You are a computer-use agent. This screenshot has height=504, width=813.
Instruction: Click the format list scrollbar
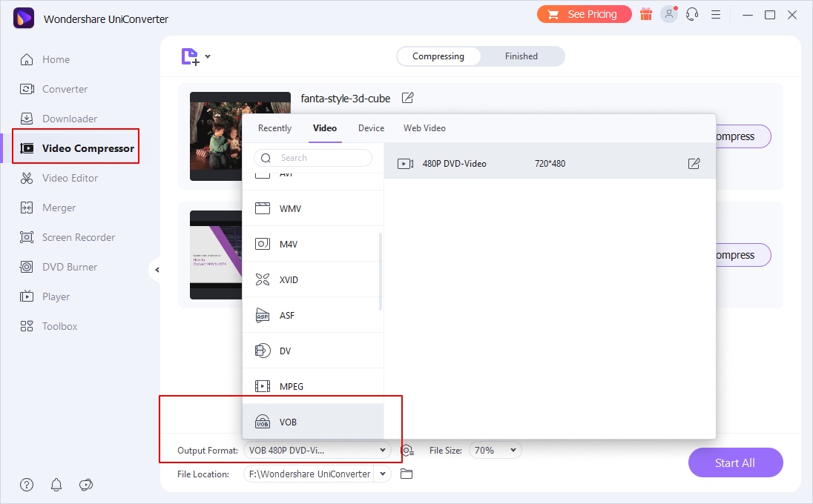coord(381,271)
